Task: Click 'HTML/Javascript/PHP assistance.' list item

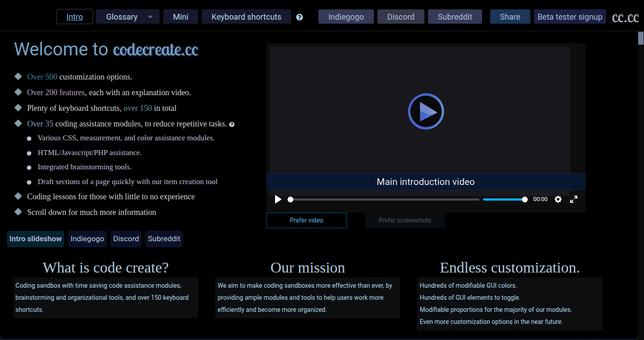Action: click(x=89, y=153)
